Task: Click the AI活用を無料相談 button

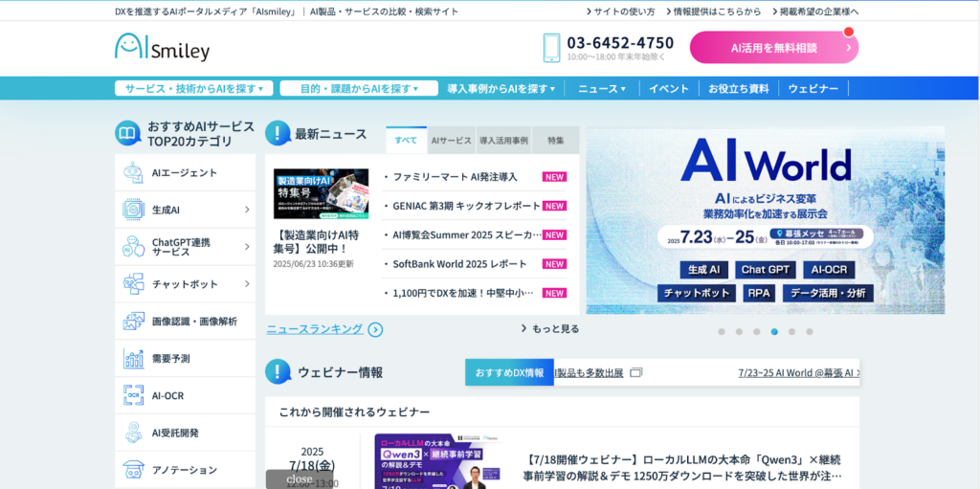Action: (x=774, y=48)
